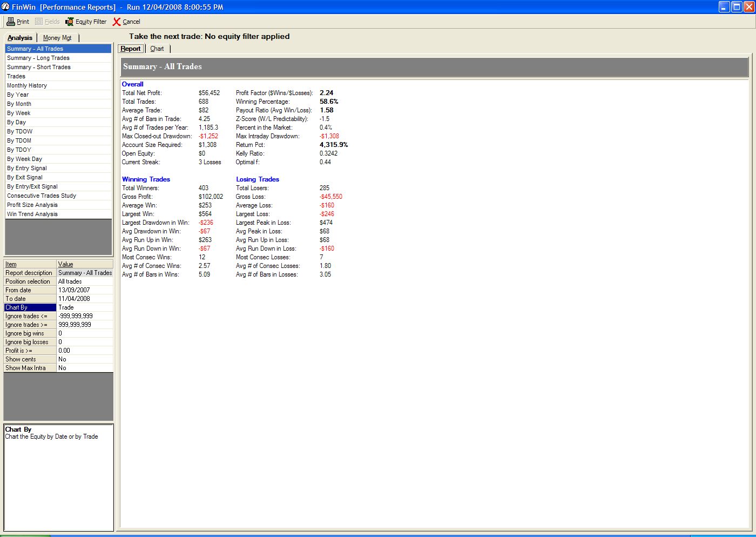Switch to the Money Mgt tab
The height and width of the screenshot is (537, 756).
click(x=57, y=38)
